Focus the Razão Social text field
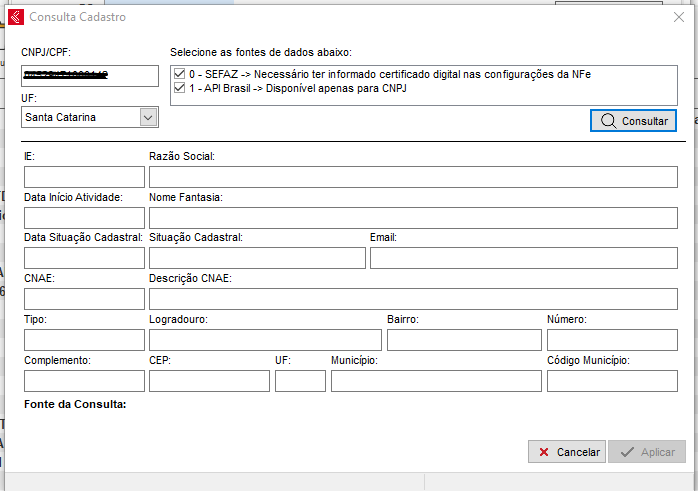 pyautogui.click(x=412, y=177)
